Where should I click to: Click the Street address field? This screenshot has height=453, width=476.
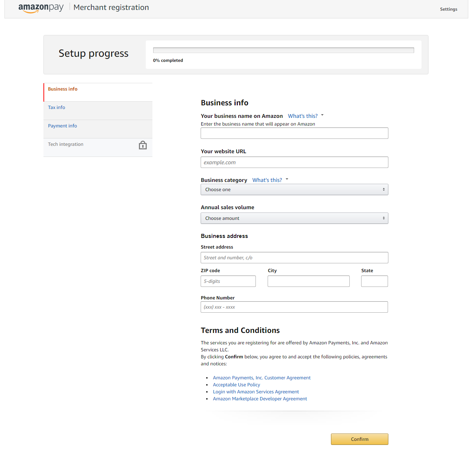coord(295,257)
